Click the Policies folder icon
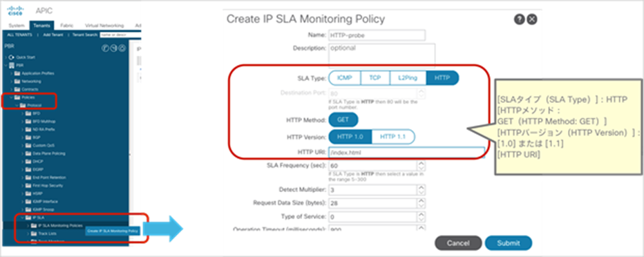644x257 pixels. click(x=17, y=97)
